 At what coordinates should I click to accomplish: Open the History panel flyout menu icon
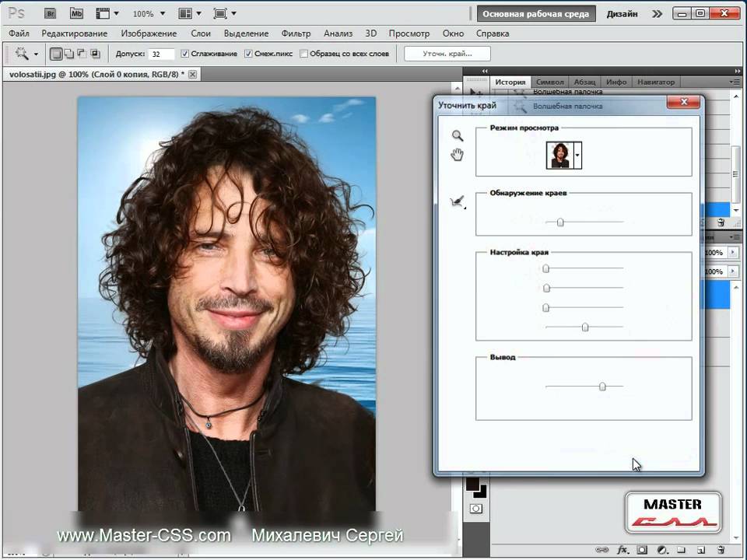coord(734,82)
